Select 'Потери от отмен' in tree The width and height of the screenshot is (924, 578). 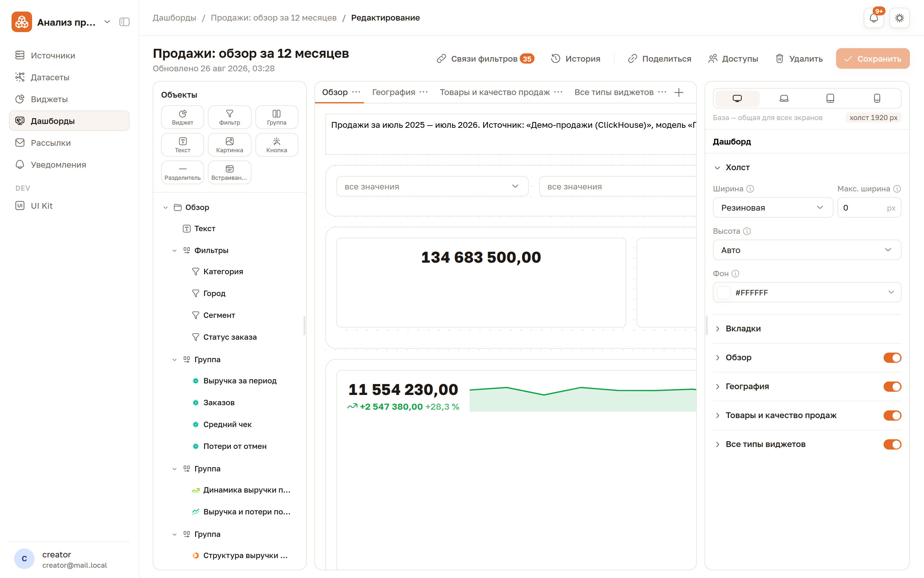click(x=235, y=446)
